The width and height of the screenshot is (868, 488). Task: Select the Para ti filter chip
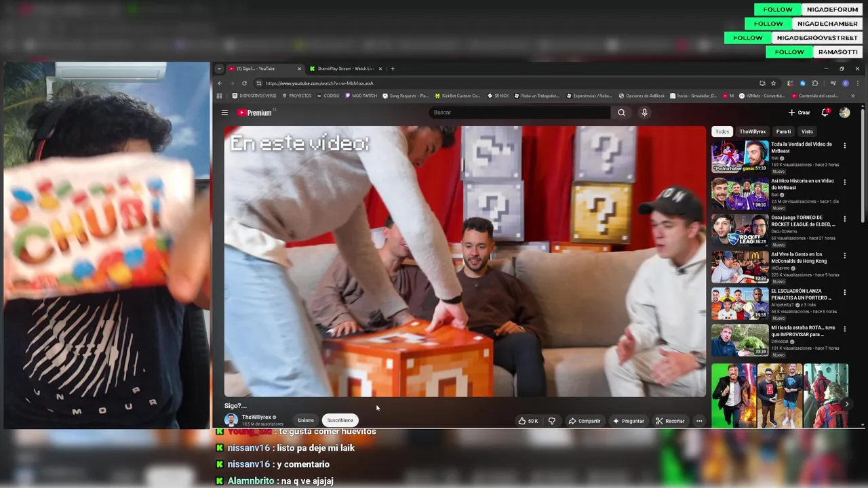point(783,131)
